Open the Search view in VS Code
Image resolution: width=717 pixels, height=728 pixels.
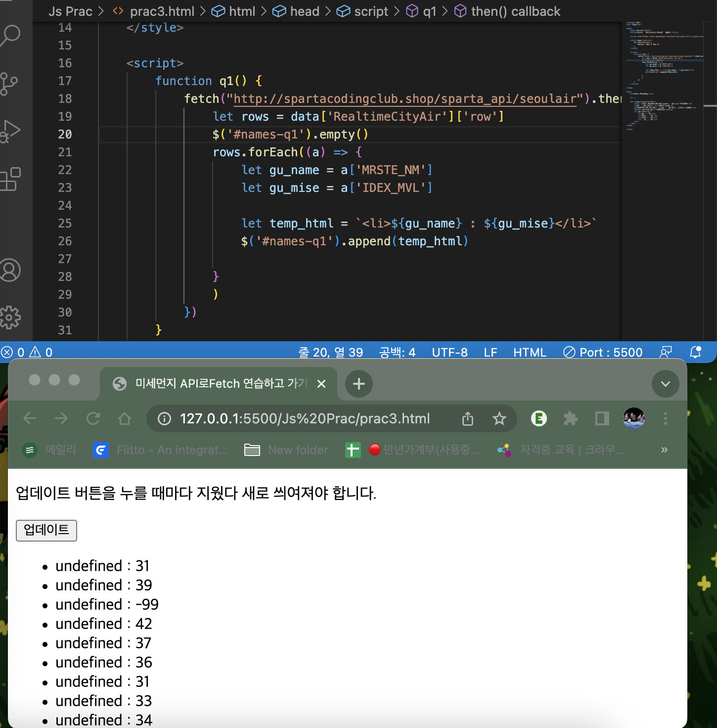[x=11, y=36]
